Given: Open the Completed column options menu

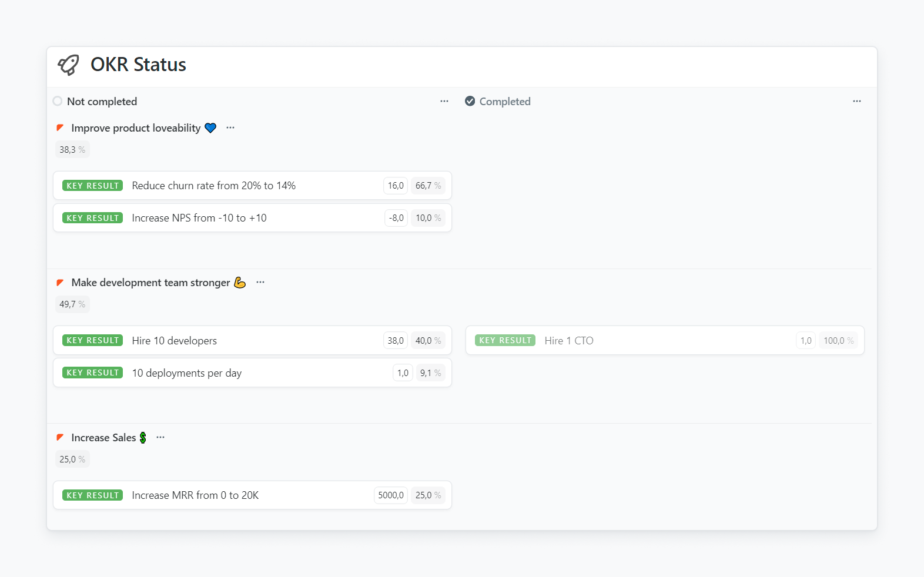Looking at the screenshot, I should (857, 101).
